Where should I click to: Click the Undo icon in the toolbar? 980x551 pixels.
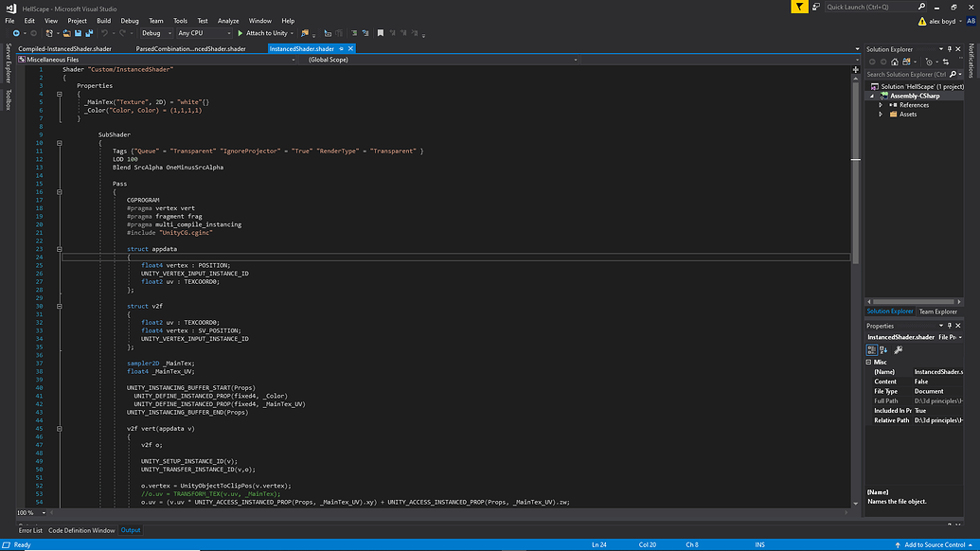click(105, 33)
